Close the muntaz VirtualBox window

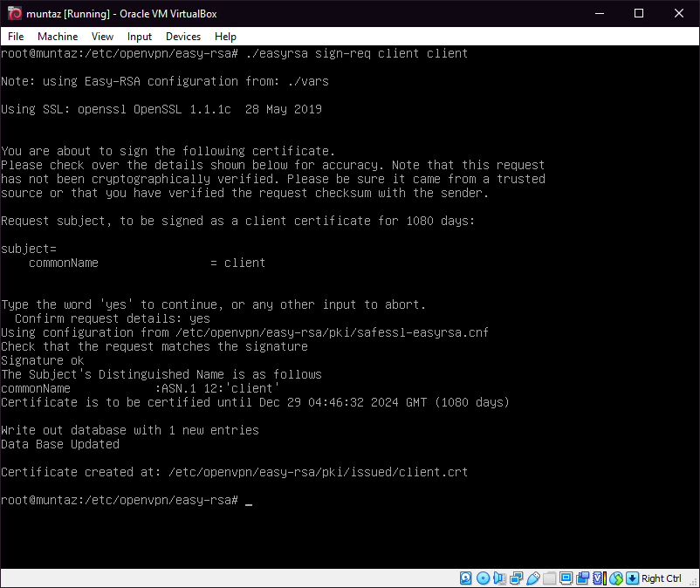point(678,13)
